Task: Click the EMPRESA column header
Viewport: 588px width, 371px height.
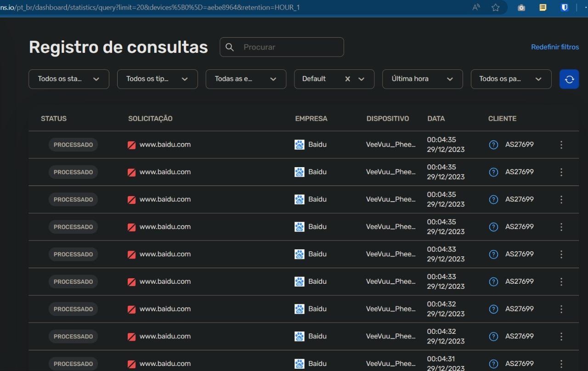Action: point(311,118)
